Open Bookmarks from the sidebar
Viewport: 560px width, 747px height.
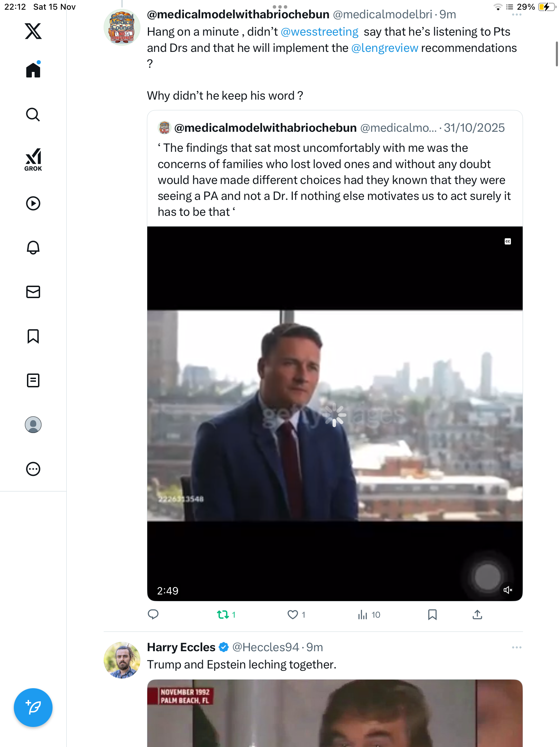(x=33, y=336)
